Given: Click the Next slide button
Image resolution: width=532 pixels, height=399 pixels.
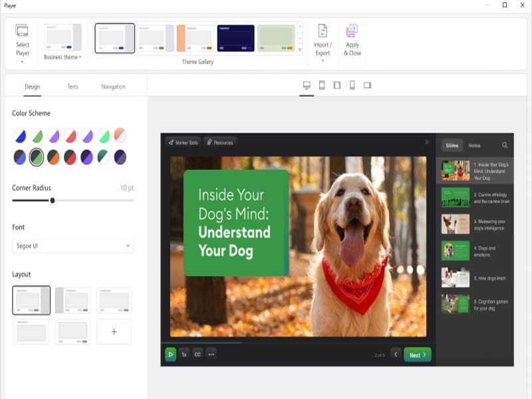Looking at the screenshot, I should click(x=417, y=354).
